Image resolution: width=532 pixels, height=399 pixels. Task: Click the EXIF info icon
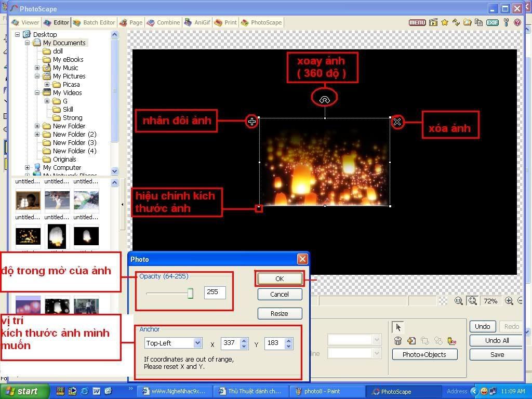492,22
